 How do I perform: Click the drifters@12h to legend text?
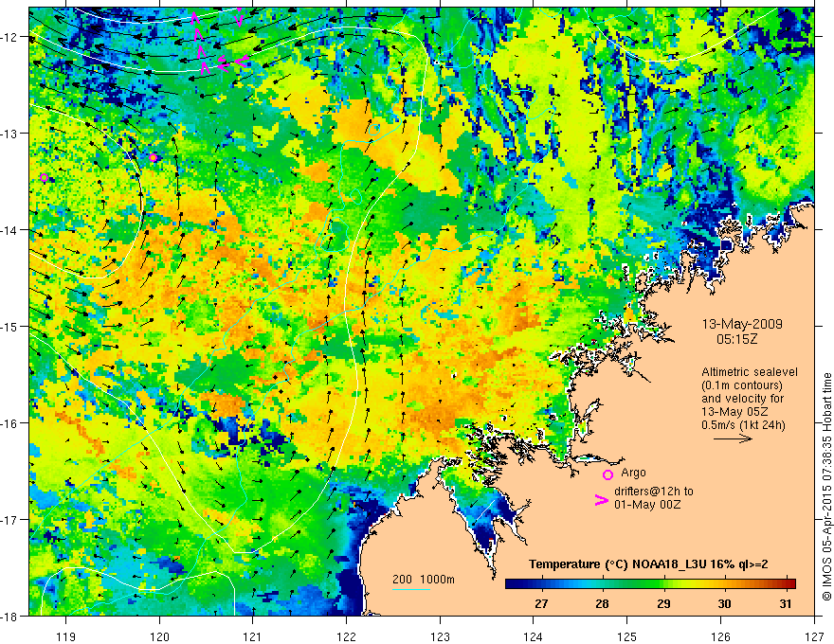[x=654, y=492]
